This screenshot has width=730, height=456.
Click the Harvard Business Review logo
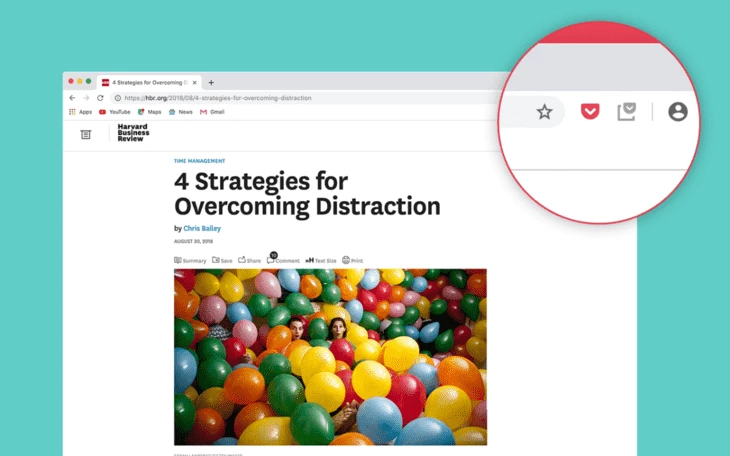[x=132, y=134]
